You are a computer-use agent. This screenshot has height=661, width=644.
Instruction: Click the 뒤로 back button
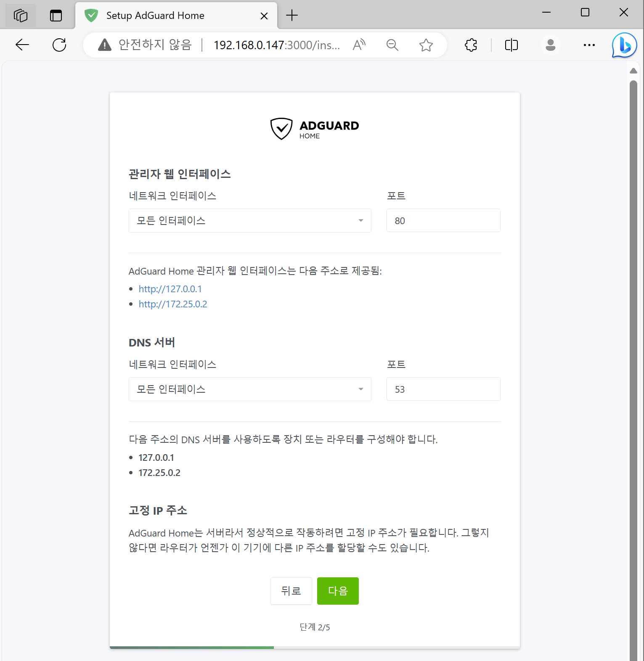[291, 591]
